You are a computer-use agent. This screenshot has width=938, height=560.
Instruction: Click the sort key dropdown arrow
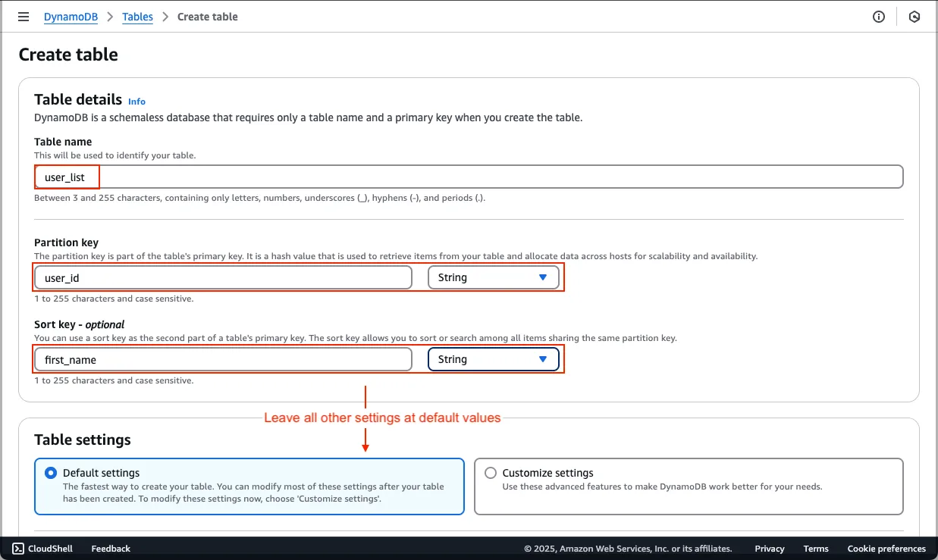coord(542,359)
